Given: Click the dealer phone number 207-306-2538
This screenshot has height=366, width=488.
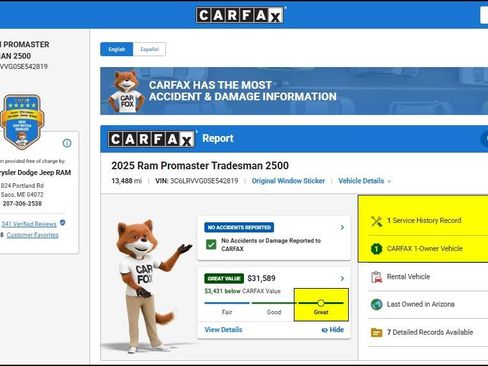Looking at the screenshot, I should click(x=22, y=203).
